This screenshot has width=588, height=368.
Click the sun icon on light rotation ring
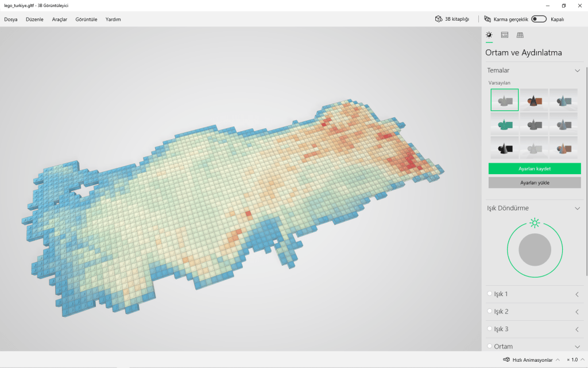(x=535, y=223)
